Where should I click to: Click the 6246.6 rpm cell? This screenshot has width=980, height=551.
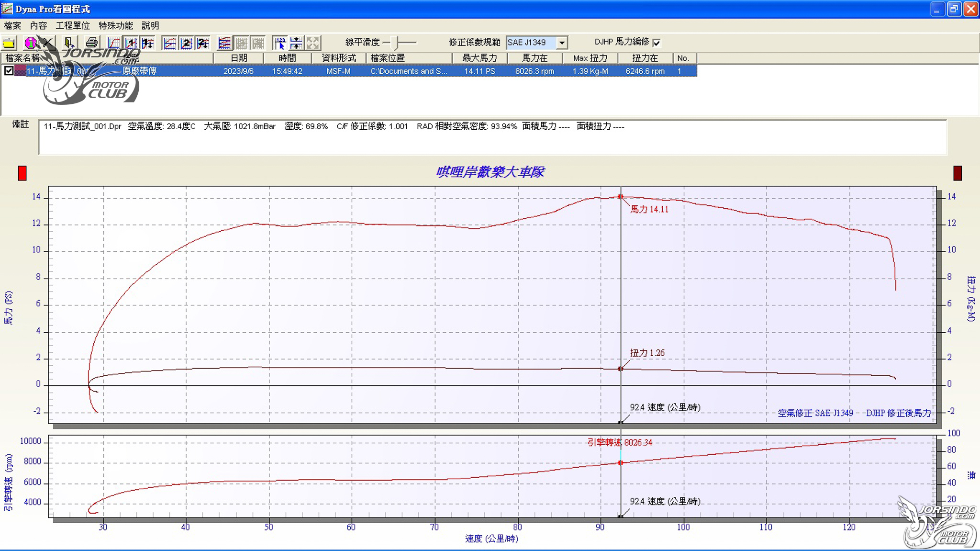point(645,71)
